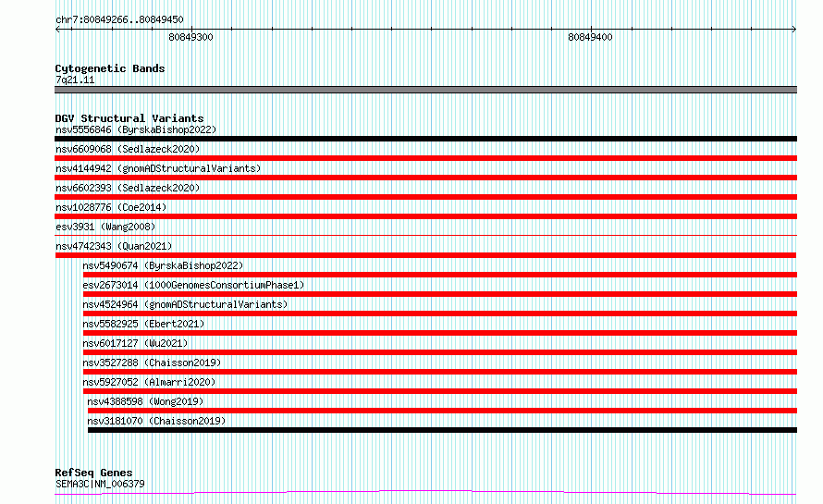Select nsv3181070 (Chaisson2019) variant label
The width and height of the screenshot is (823, 504).
[156, 421]
